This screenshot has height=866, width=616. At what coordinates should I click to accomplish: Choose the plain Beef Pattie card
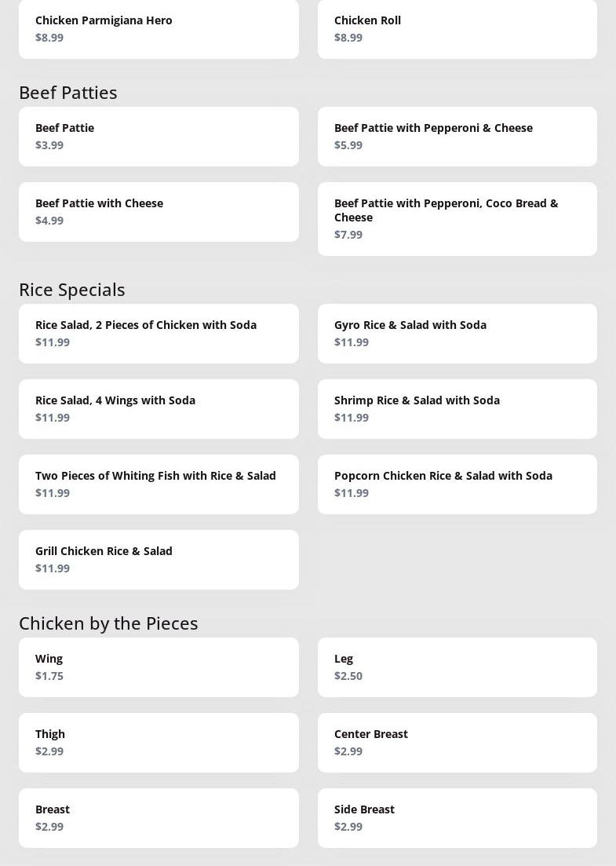(x=159, y=136)
